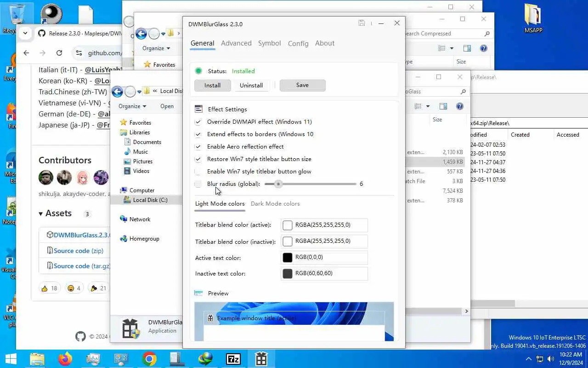Click search magnifier in Search Compressed box

pos(487,34)
